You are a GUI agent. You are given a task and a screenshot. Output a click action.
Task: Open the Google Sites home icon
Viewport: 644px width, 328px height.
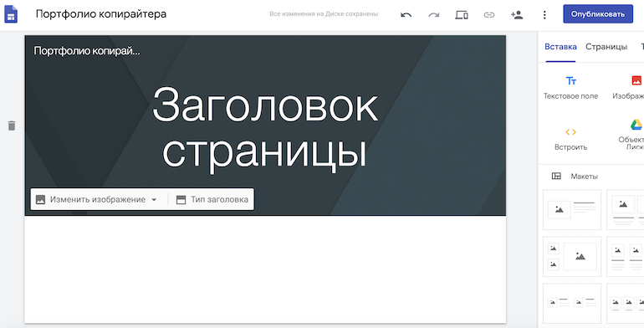point(11,14)
